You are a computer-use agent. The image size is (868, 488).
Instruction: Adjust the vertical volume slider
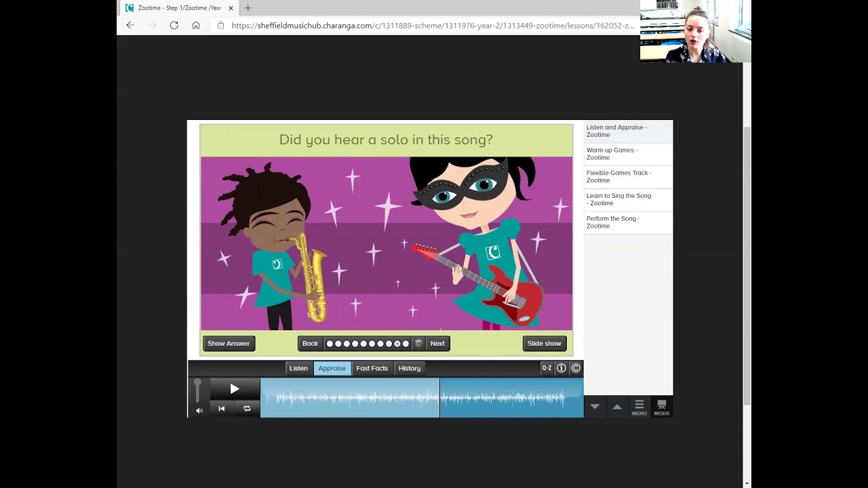click(197, 390)
